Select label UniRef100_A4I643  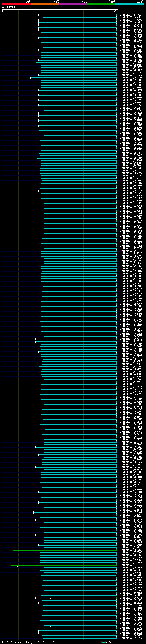pyautogui.click(x=131, y=565)
